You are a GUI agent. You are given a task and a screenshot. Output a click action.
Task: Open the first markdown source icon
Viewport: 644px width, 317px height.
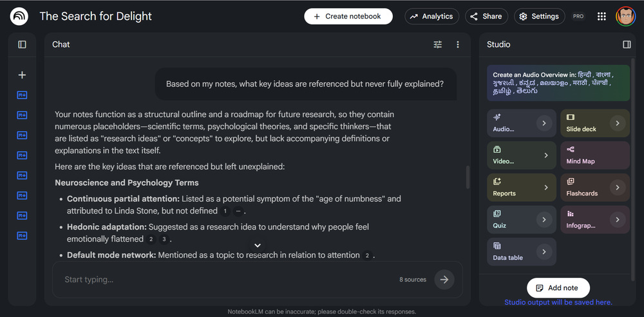[x=22, y=95]
